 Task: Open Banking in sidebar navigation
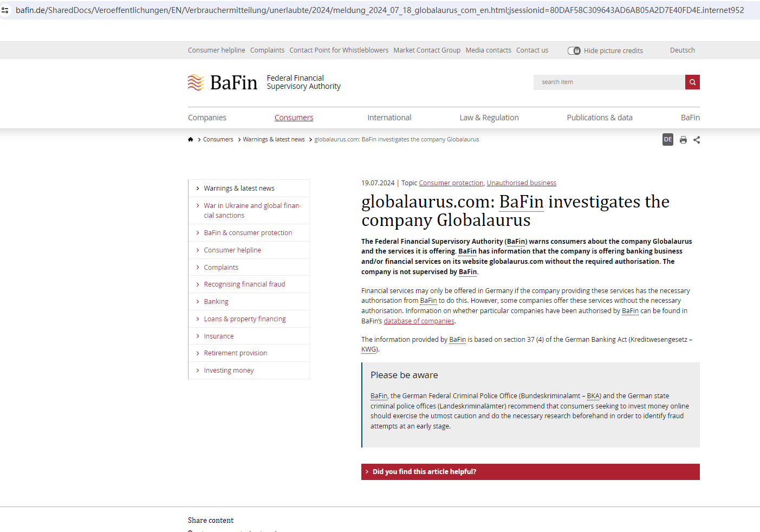216,302
